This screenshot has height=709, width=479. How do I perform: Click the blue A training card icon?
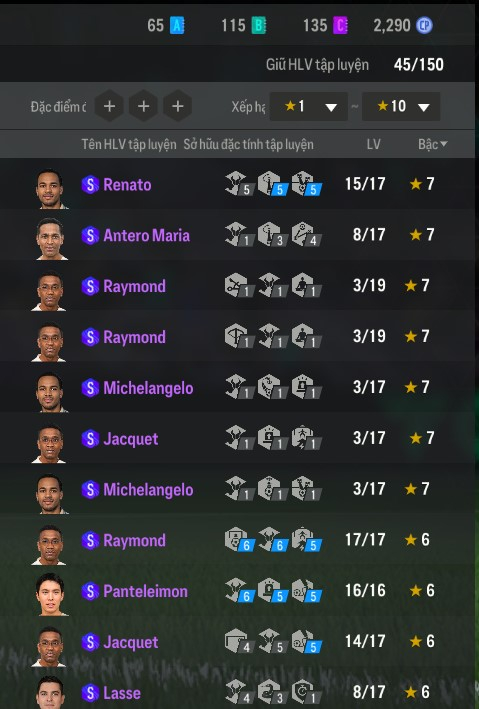click(177, 26)
